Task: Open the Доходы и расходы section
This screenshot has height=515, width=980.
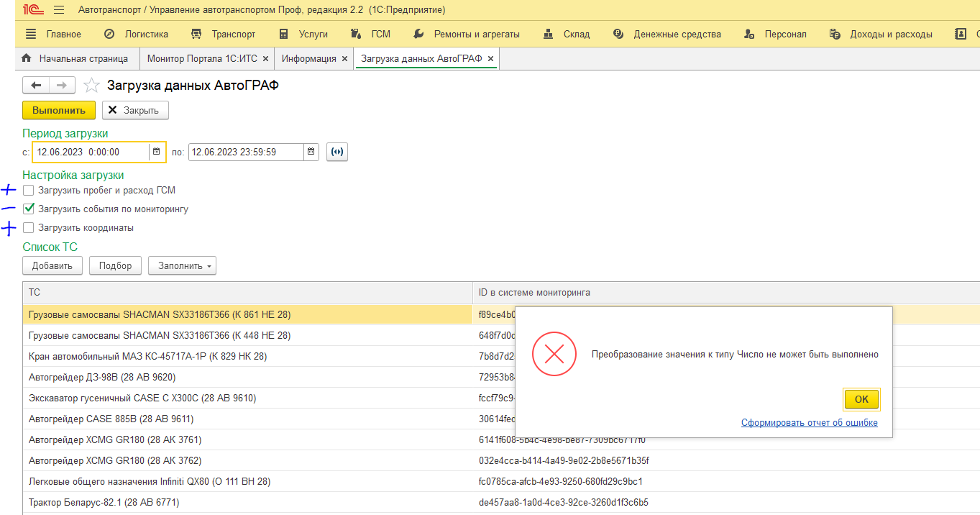Action: pyautogui.click(x=881, y=34)
